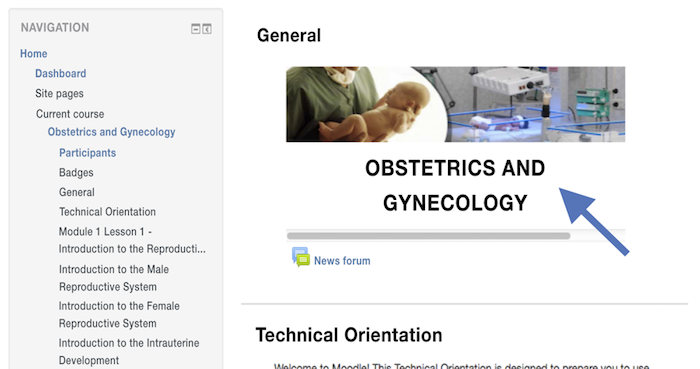The image size is (700, 369).
Task: Select General section in navigation
Action: click(77, 192)
